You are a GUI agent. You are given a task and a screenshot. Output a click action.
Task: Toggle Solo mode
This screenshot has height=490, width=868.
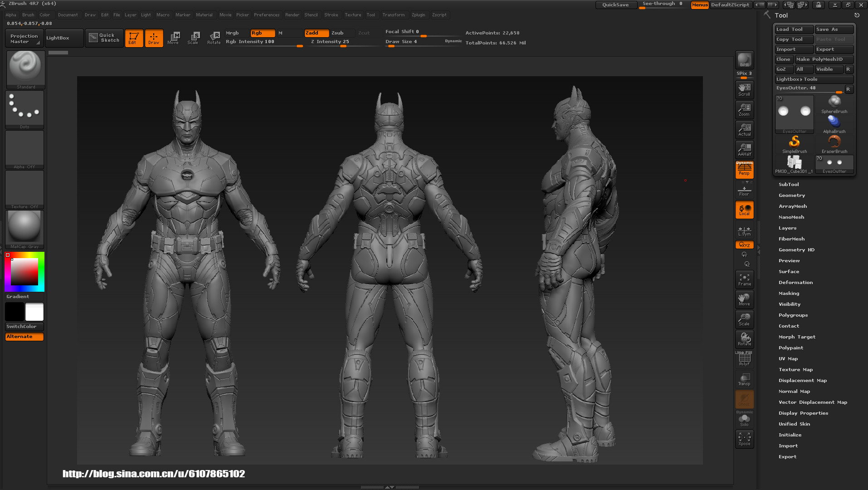pos(744,419)
